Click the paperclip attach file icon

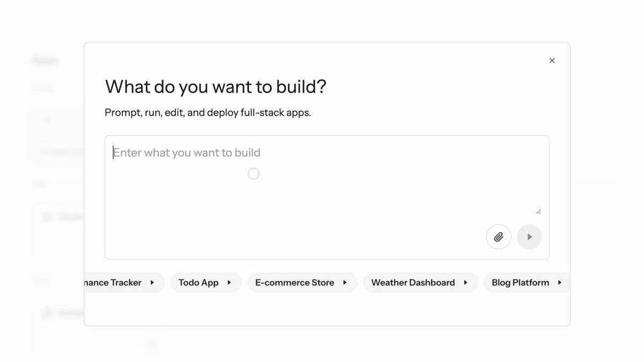pos(499,237)
